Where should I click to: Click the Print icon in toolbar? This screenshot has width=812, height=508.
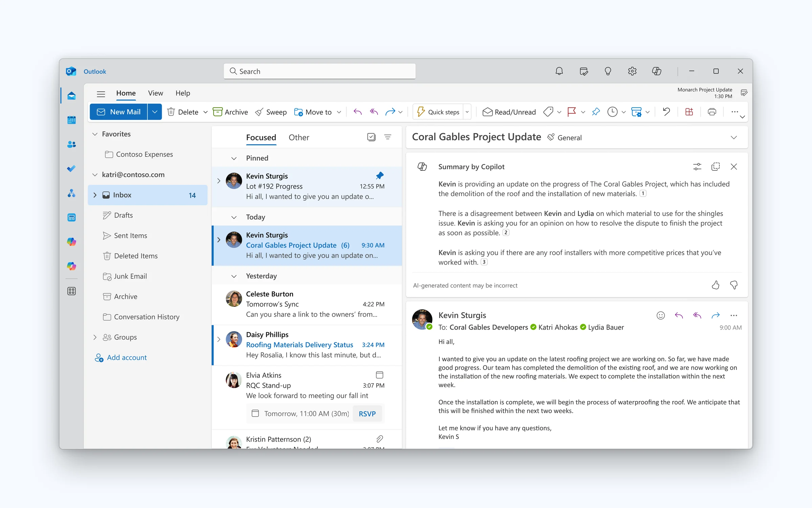point(712,112)
